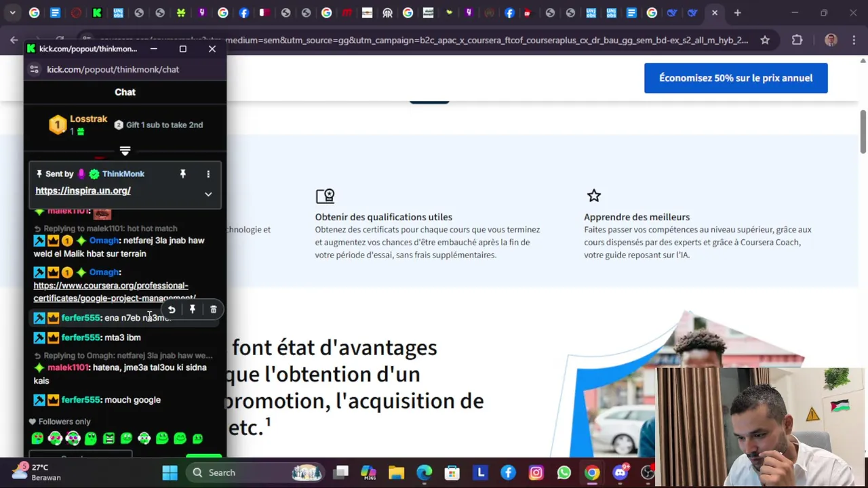The image size is (868, 488).
Task: Go back with the browser arrow
Action: (x=14, y=40)
